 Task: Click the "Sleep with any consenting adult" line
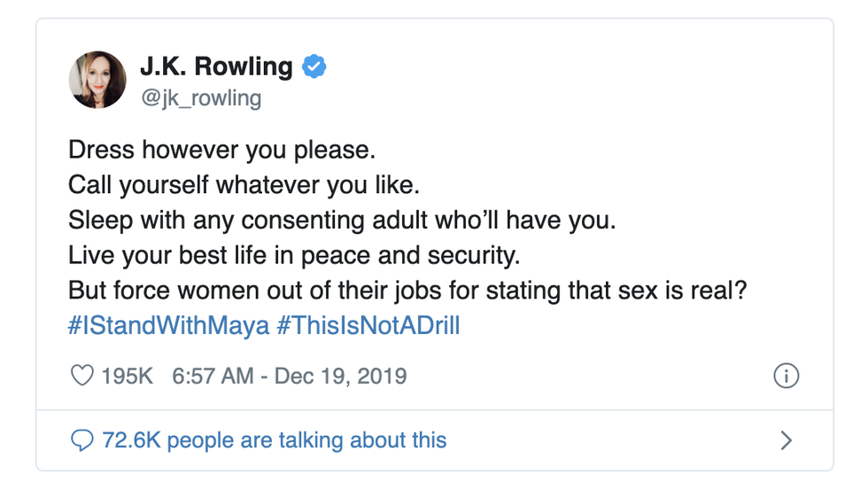[341, 221]
